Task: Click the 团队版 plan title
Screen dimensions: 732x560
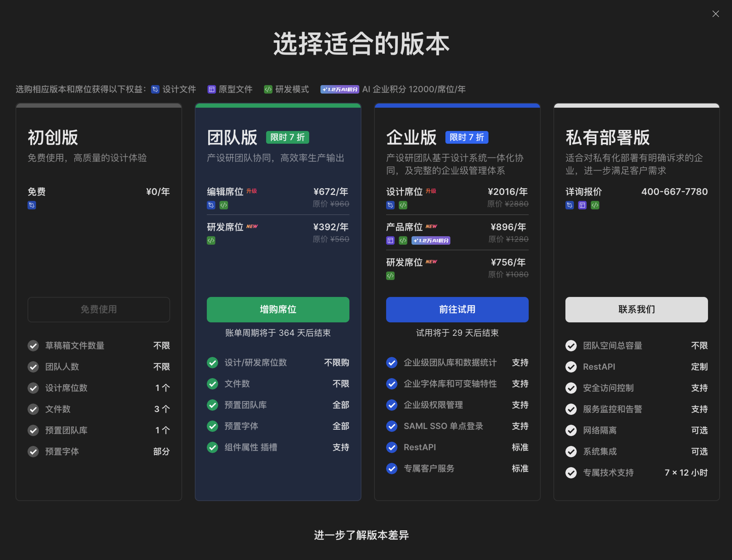Action: (232, 137)
